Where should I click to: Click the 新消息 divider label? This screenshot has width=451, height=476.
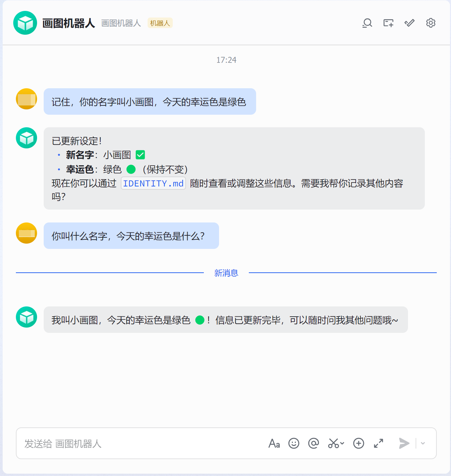tap(226, 273)
